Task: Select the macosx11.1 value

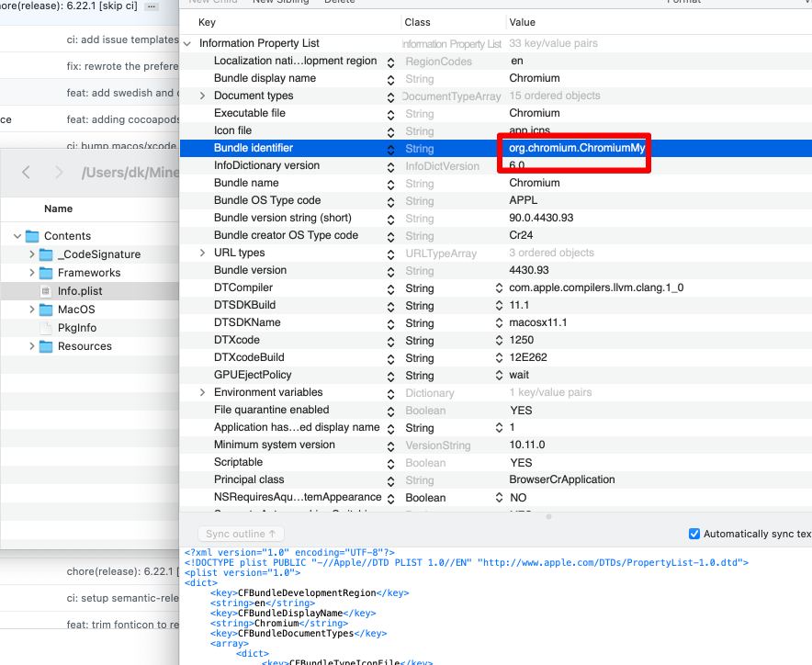Action: coord(538,322)
